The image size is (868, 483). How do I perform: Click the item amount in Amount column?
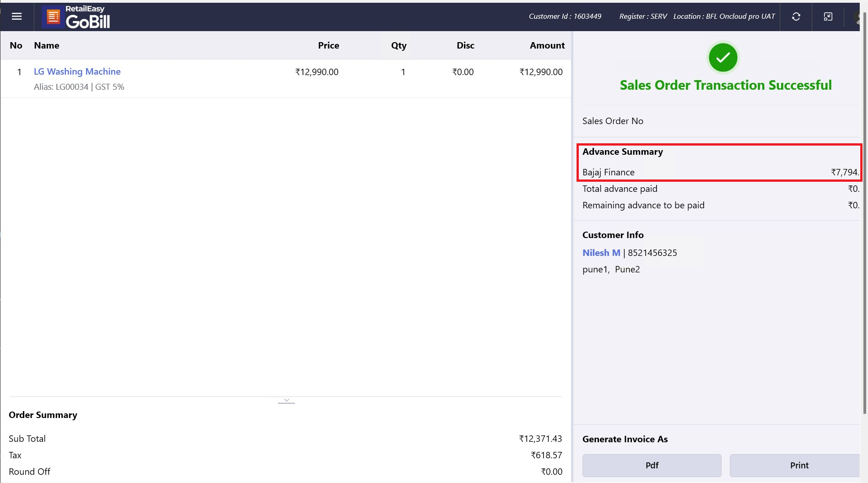pos(541,72)
